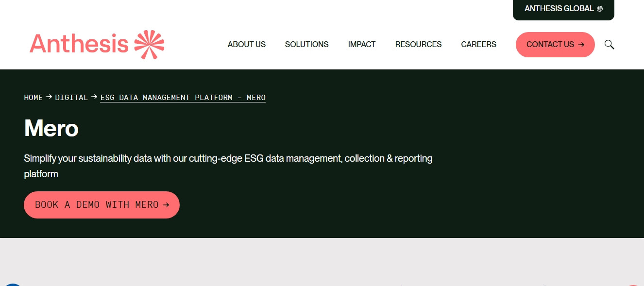Click the Anthesis wordmark logo
Image resolution: width=644 pixels, height=286 pixels.
point(79,43)
